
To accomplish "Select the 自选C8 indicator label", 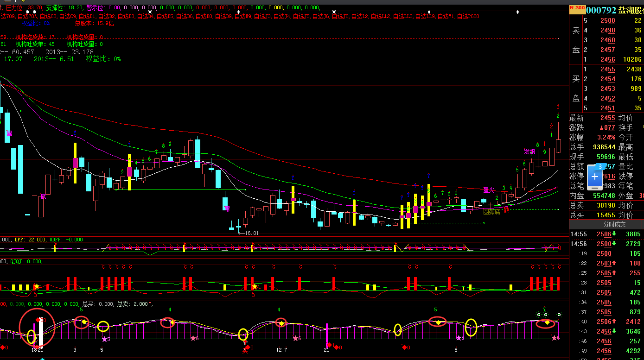I will (48, 16).
